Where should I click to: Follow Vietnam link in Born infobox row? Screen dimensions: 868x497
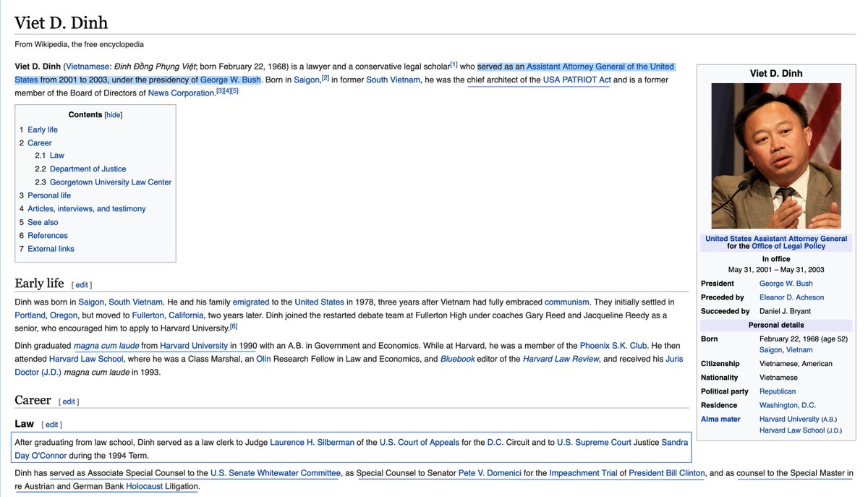tap(799, 350)
